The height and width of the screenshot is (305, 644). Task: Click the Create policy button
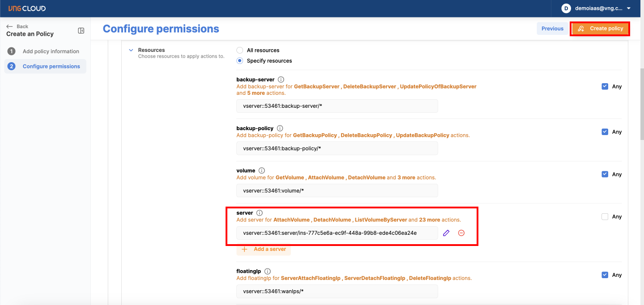click(x=600, y=29)
